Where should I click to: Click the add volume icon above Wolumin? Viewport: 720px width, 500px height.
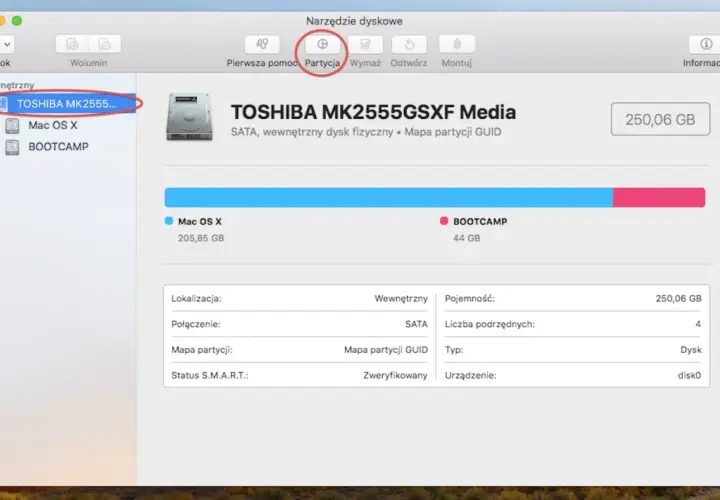click(x=72, y=45)
